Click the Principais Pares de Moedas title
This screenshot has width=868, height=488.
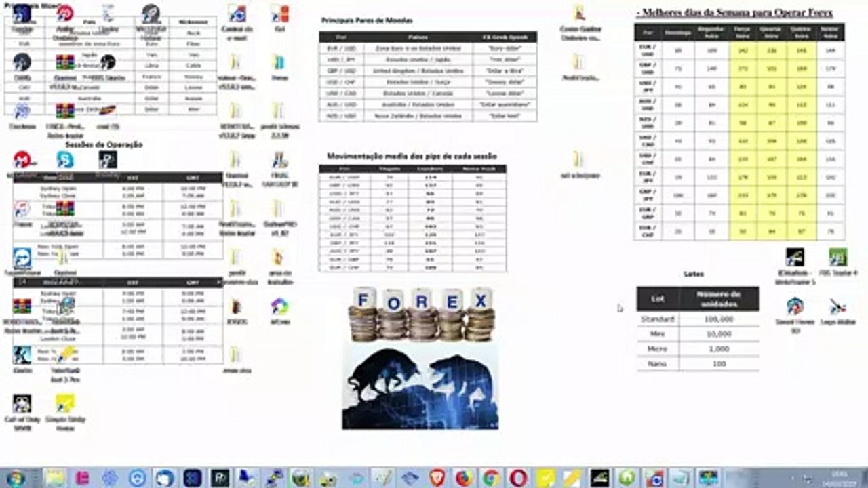pyautogui.click(x=366, y=20)
